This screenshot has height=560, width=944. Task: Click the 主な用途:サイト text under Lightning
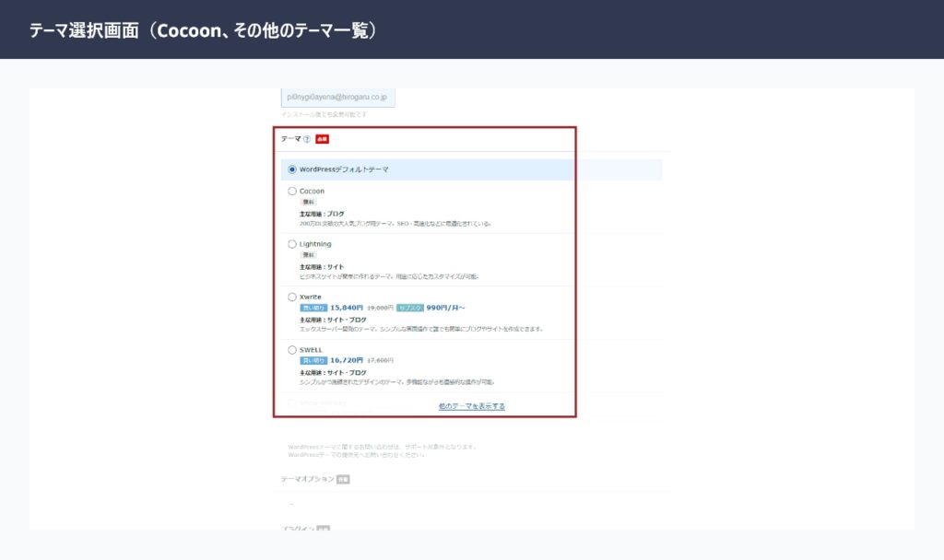click(x=322, y=267)
